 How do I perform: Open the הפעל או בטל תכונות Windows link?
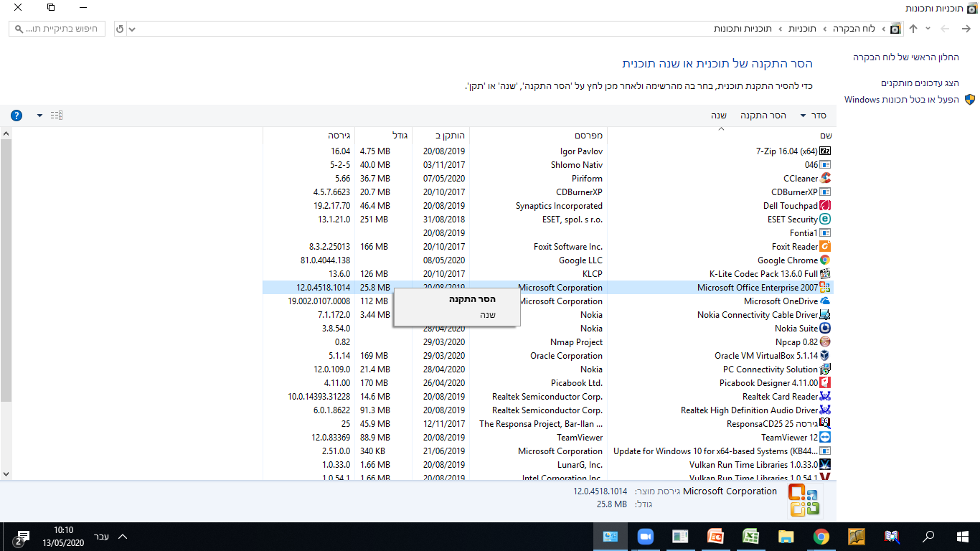coord(903,100)
